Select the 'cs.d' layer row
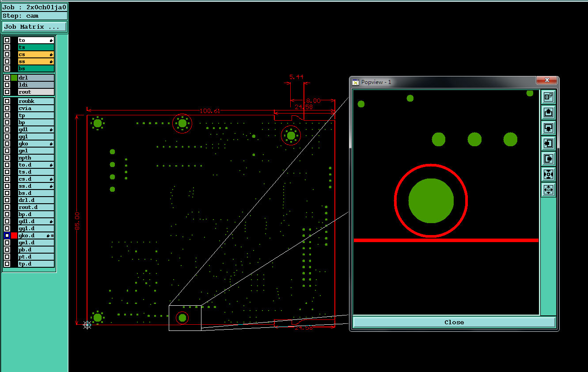The image size is (588, 372). (36, 179)
